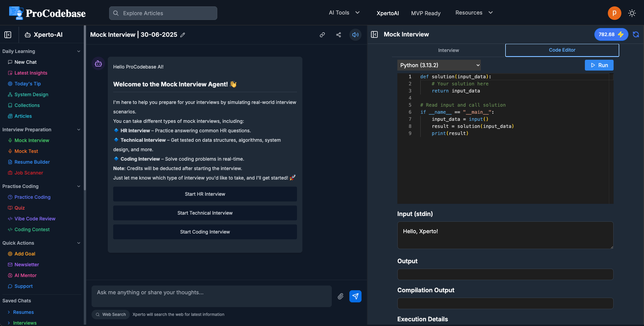Collapse the Mock Interview right panel icon

pyautogui.click(x=374, y=34)
